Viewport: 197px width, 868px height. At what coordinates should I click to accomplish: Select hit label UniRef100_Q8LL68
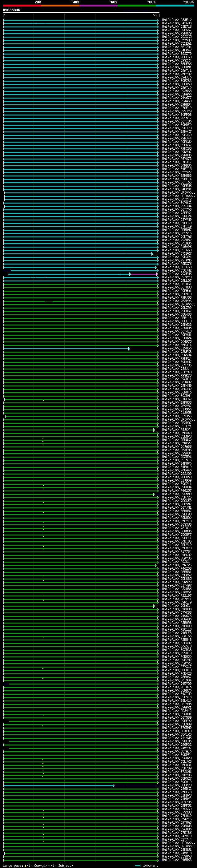coord(177,57)
